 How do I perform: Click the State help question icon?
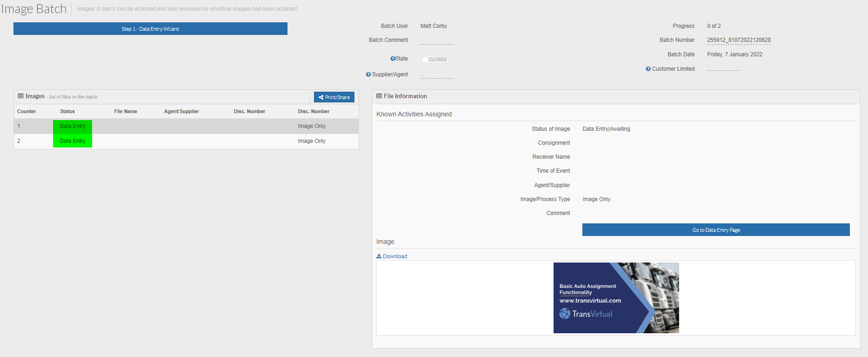(393, 59)
